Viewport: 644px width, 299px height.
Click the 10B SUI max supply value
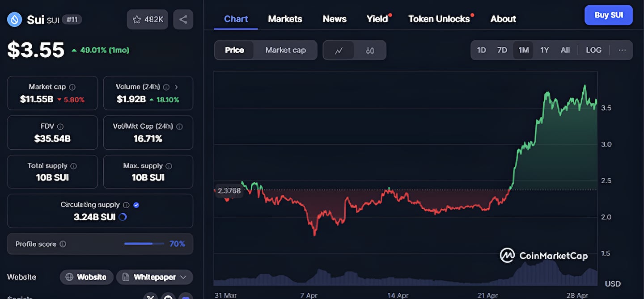148,177
